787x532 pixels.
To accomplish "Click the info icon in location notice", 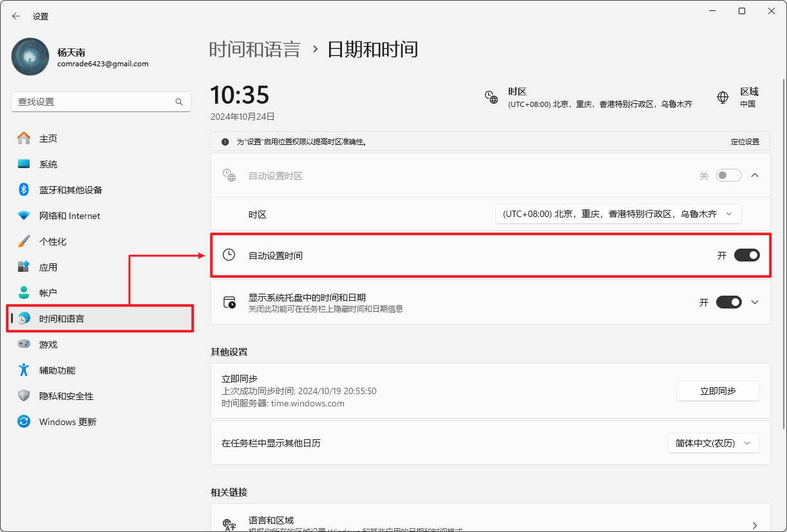I will [x=225, y=142].
